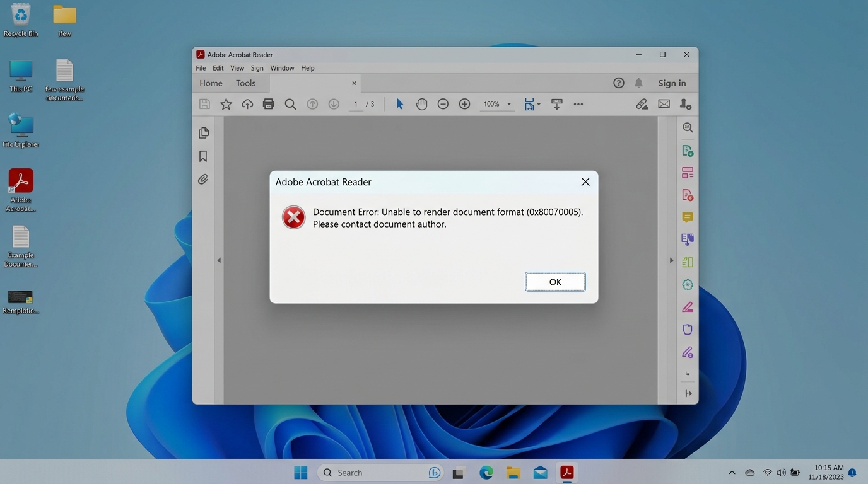Viewport: 868px width, 484px height.
Task: Open the Help menu
Action: pyautogui.click(x=308, y=68)
